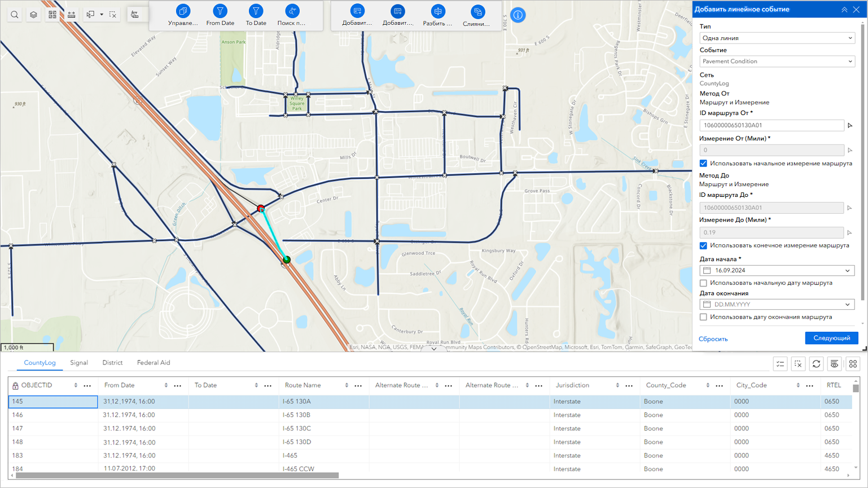Open the layers panel icon

point(33,15)
